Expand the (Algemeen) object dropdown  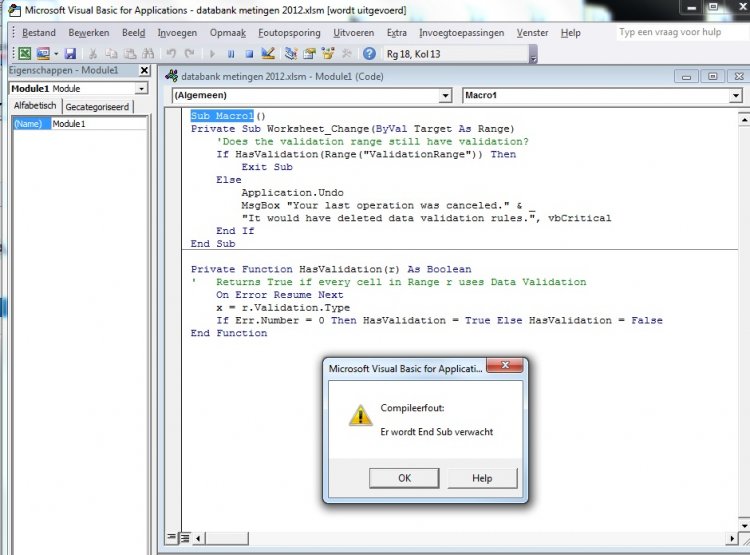pyautogui.click(x=446, y=96)
